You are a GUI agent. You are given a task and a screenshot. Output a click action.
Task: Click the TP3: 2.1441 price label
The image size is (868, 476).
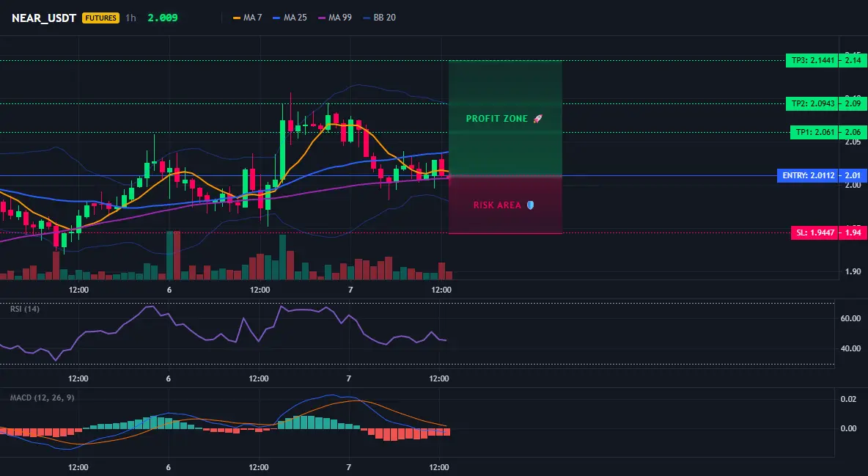click(x=812, y=60)
